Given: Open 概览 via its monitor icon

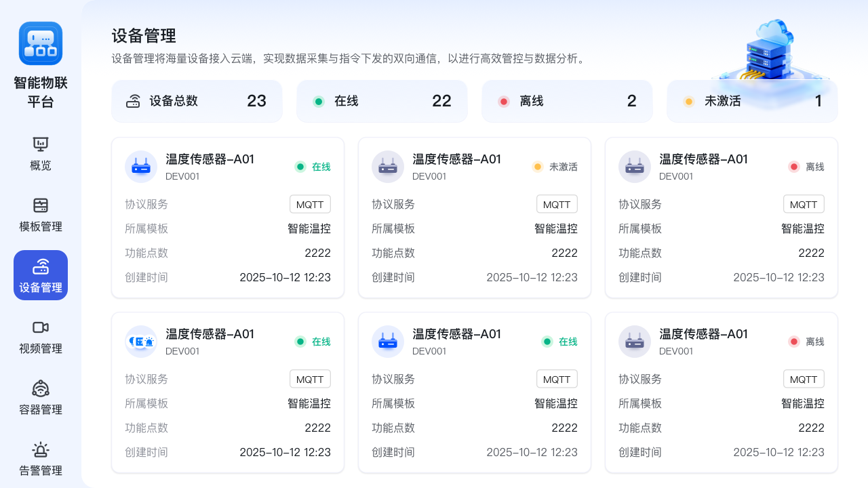Looking at the screenshot, I should [40, 144].
